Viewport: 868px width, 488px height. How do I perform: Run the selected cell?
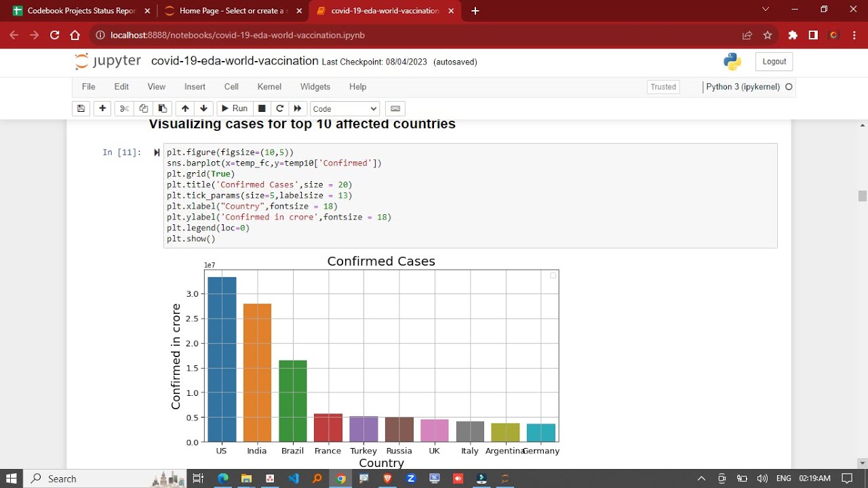235,108
